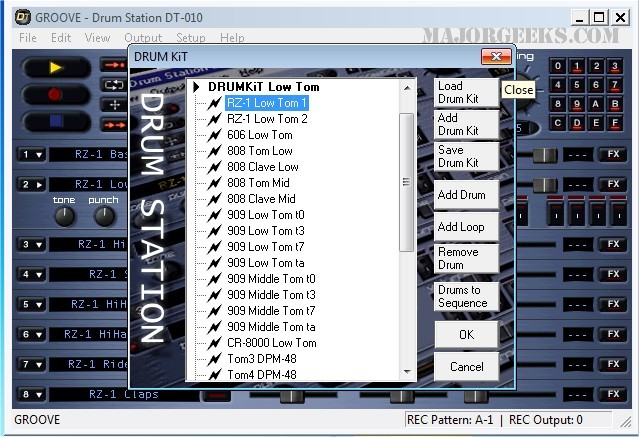Click the Add Drum Kit button
Image resolution: width=639 pixels, height=437 pixels.
point(466,125)
